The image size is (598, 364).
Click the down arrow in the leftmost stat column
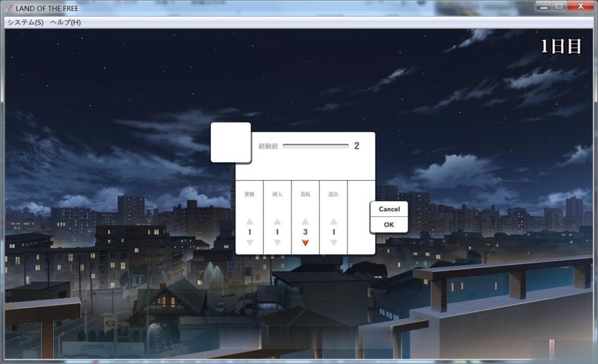click(x=249, y=243)
